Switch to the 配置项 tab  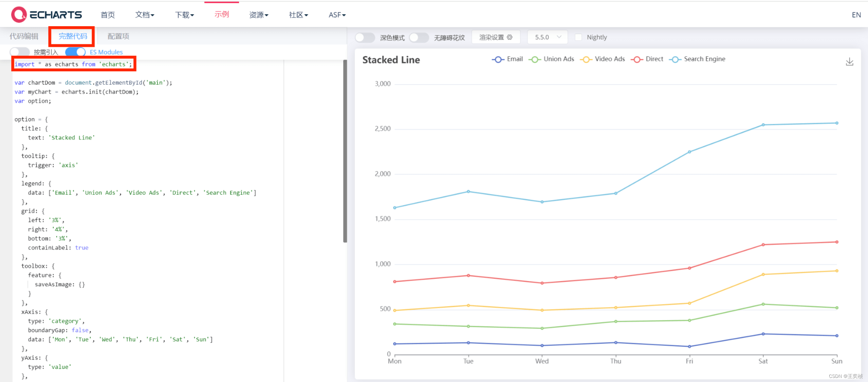coord(118,36)
